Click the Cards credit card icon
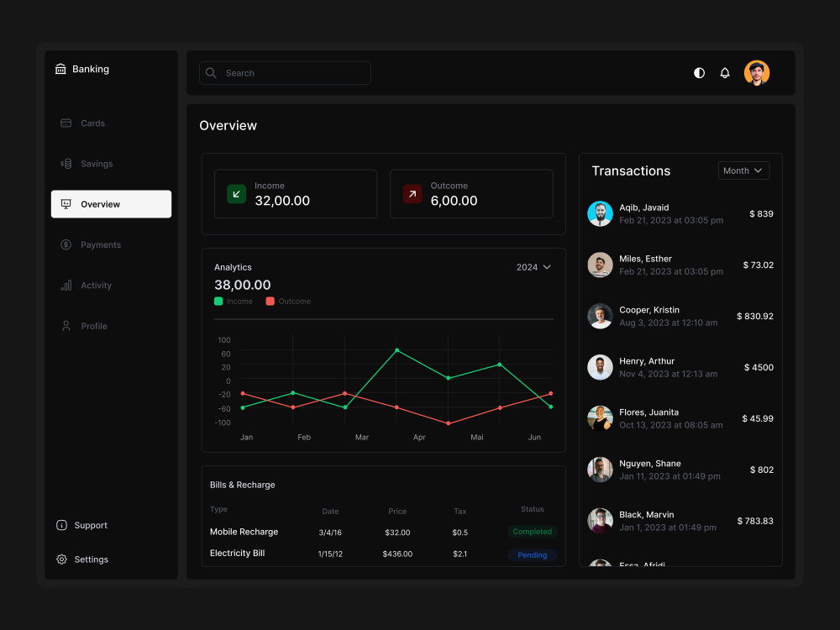This screenshot has width=840, height=630. (66, 123)
